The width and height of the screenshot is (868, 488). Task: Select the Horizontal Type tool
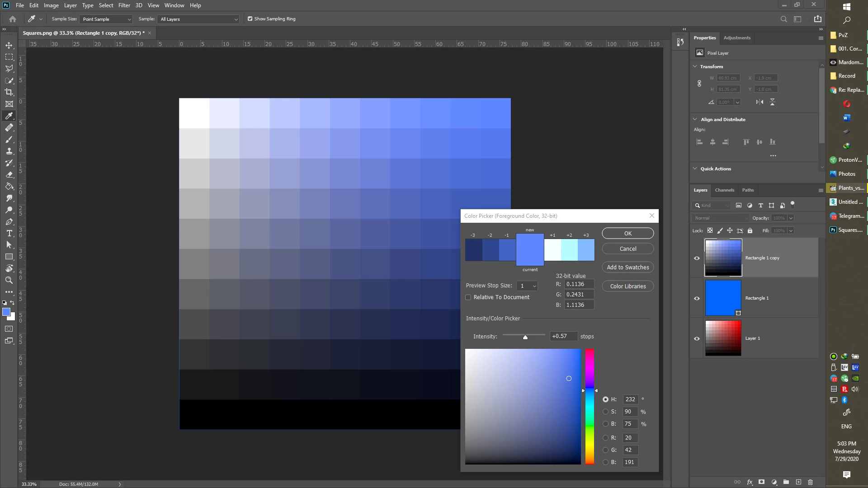point(9,233)
